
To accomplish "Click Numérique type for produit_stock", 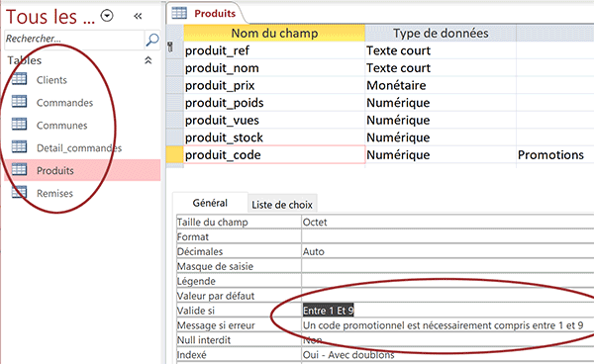I will pyautogui.click(x=441, y=137).
